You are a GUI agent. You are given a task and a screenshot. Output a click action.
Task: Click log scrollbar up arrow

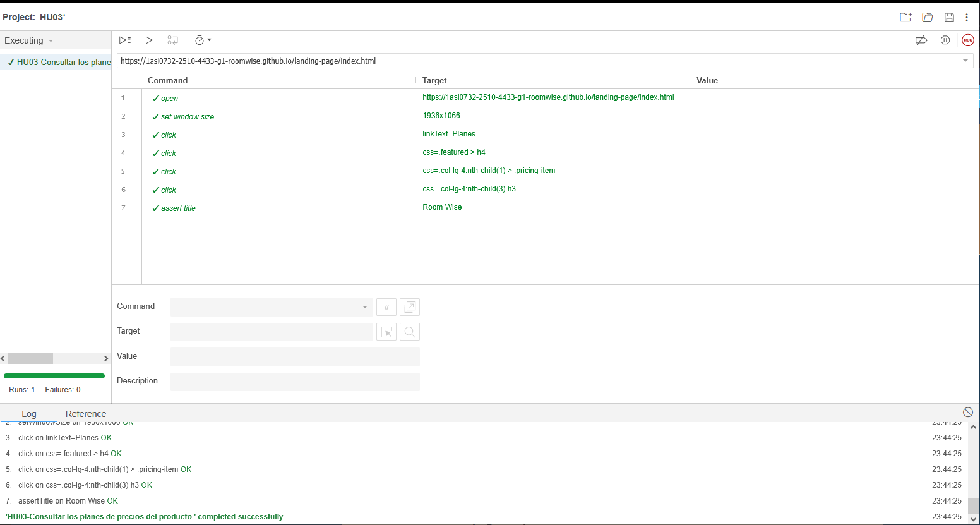[973, 427]
